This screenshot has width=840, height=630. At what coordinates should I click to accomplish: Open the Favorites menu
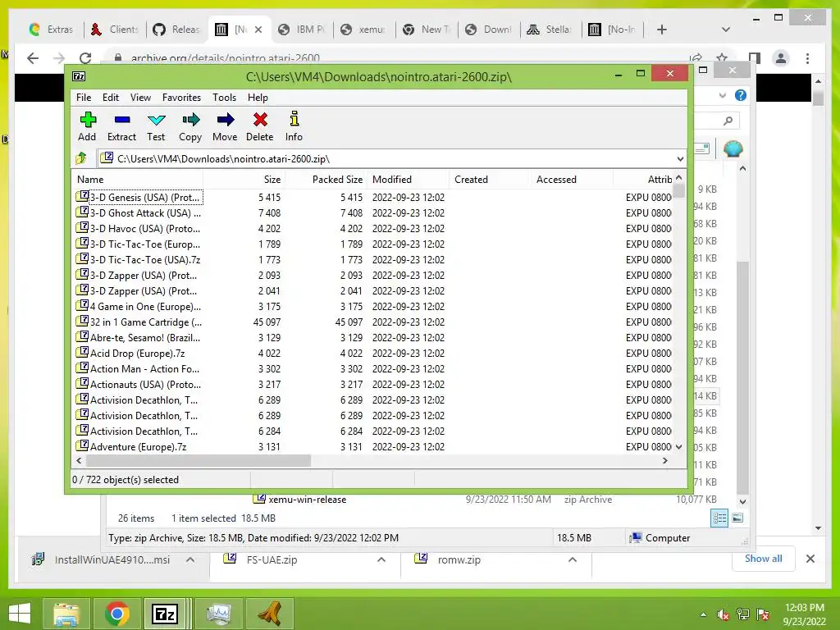tap(181, 98)
